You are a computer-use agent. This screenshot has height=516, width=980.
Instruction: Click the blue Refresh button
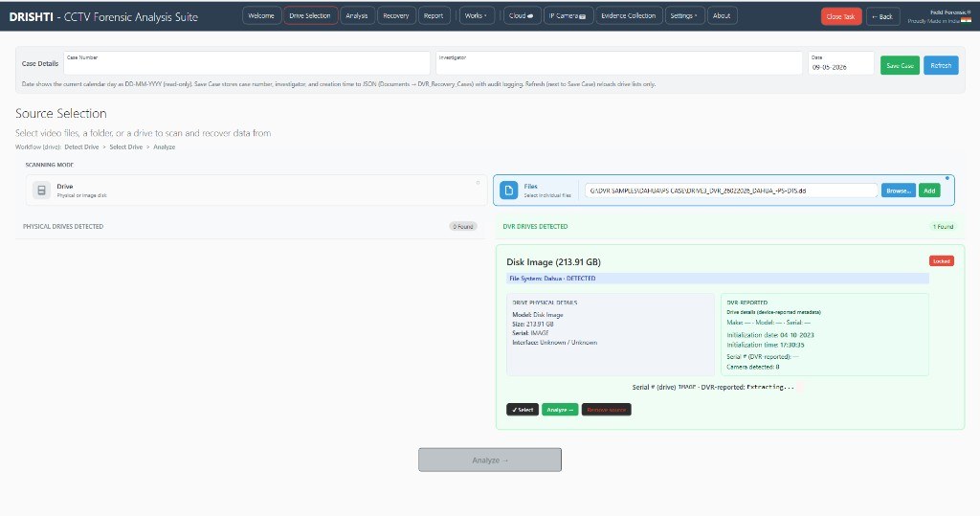coord(941,65)
